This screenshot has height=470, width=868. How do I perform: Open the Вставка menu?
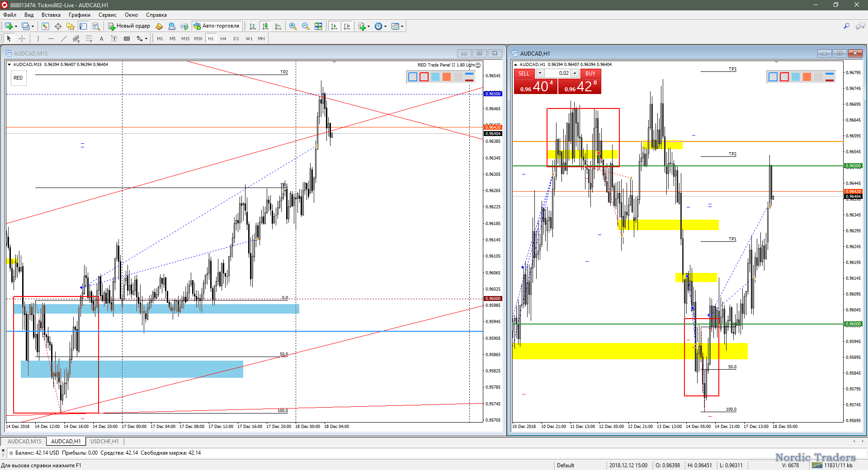tap(51, 15)
